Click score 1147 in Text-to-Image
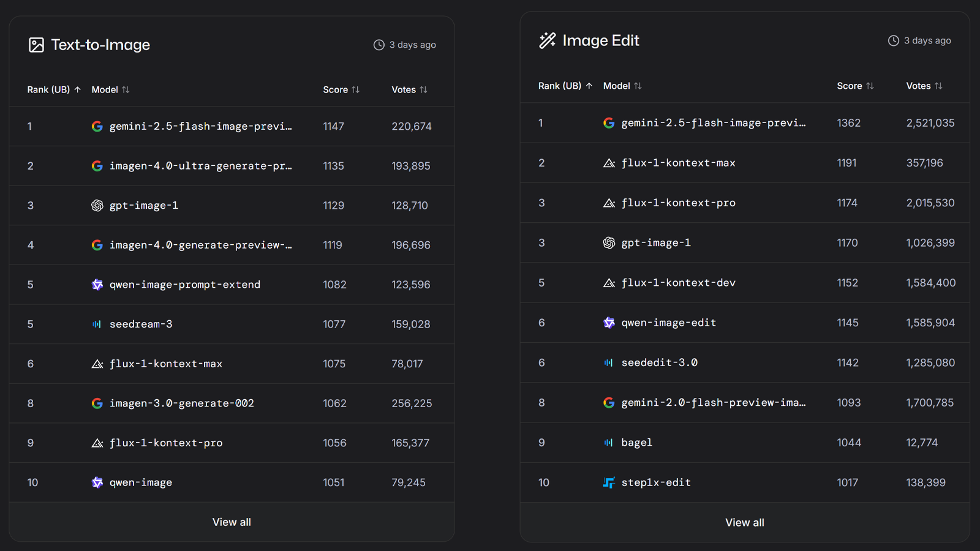Viewport: 980px width, 551px height. (334, 126)
